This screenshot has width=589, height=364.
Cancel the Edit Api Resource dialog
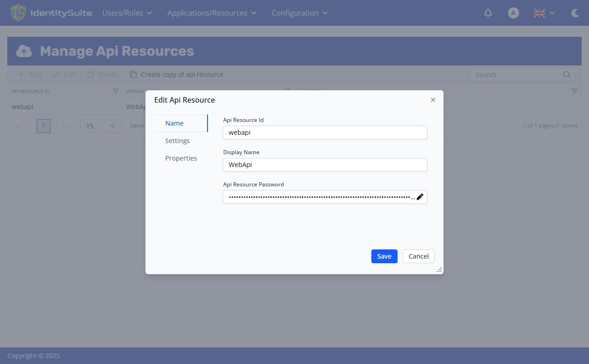tap(418, 256)
